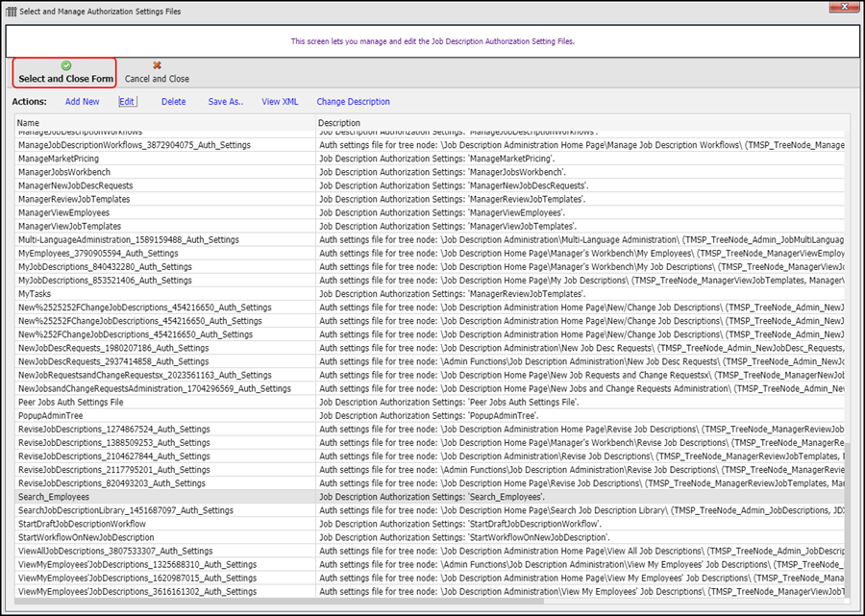Select the Peer Jobs Auth Settings File row

click(x=430, y=402)
